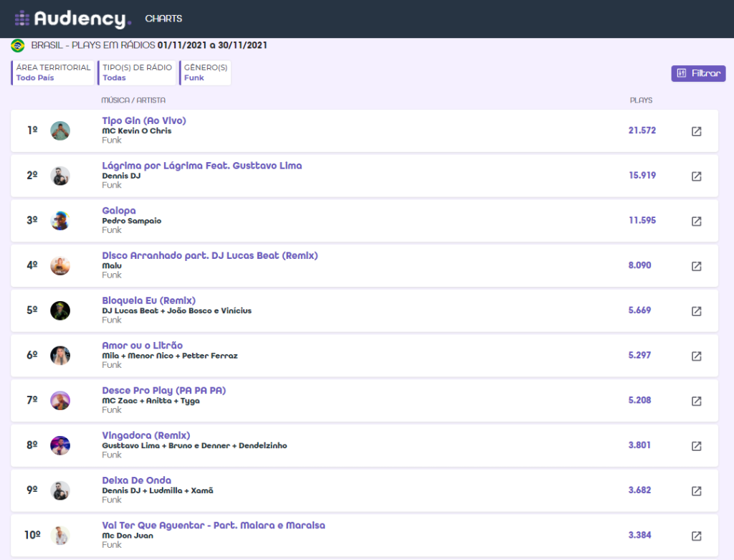Open Gênero(s) filter set to Funk

(205, 72)
